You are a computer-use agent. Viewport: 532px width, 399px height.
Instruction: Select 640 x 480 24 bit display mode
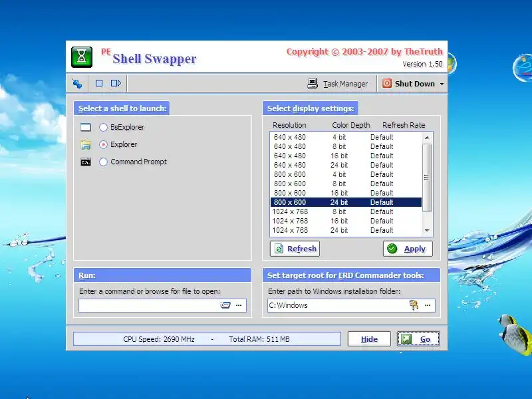[346, 165]
